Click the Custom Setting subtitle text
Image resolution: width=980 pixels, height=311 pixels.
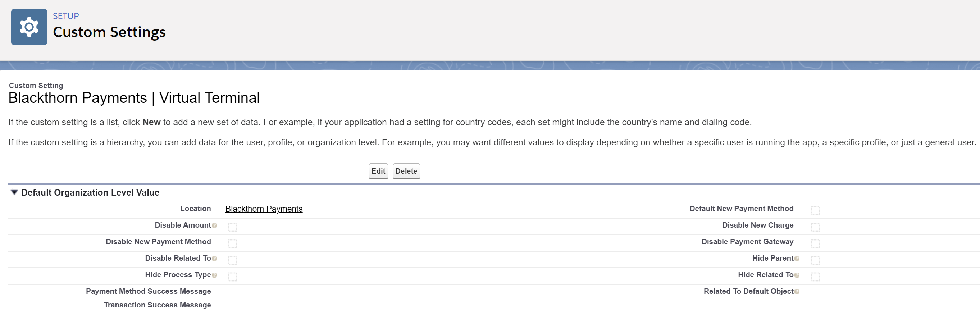pyautogui.click(x=36, y=86)
